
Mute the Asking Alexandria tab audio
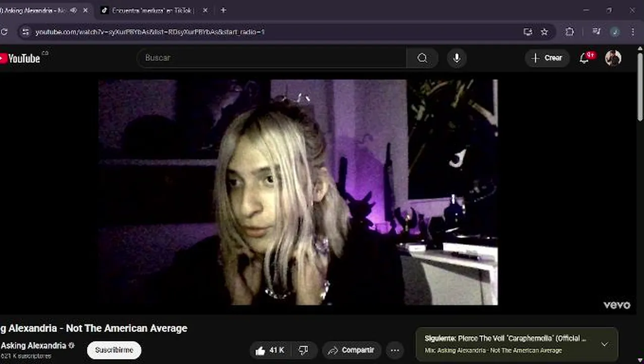point(73,10)
